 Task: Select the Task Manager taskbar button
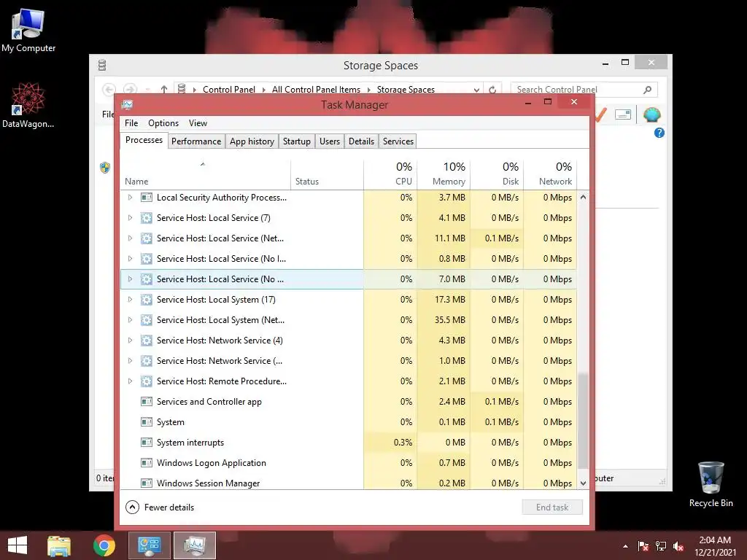pyautogui.click(x=195, y=545)
